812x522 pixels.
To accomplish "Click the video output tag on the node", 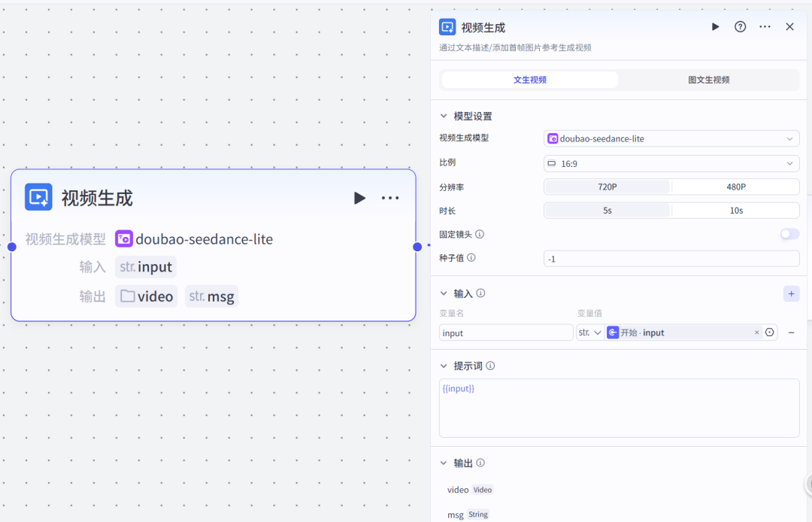I will point(146,296).
